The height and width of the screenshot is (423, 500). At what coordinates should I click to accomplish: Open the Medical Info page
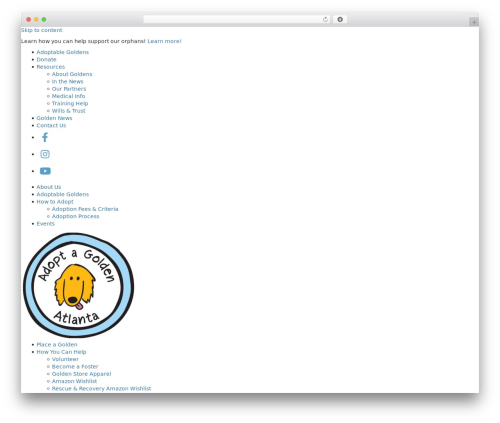[68, 96]
